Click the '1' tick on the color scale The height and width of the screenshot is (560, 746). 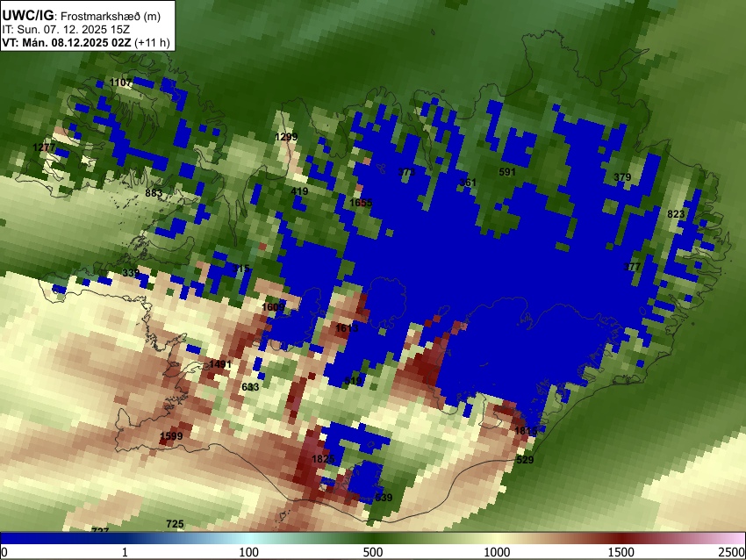point(125,552)
